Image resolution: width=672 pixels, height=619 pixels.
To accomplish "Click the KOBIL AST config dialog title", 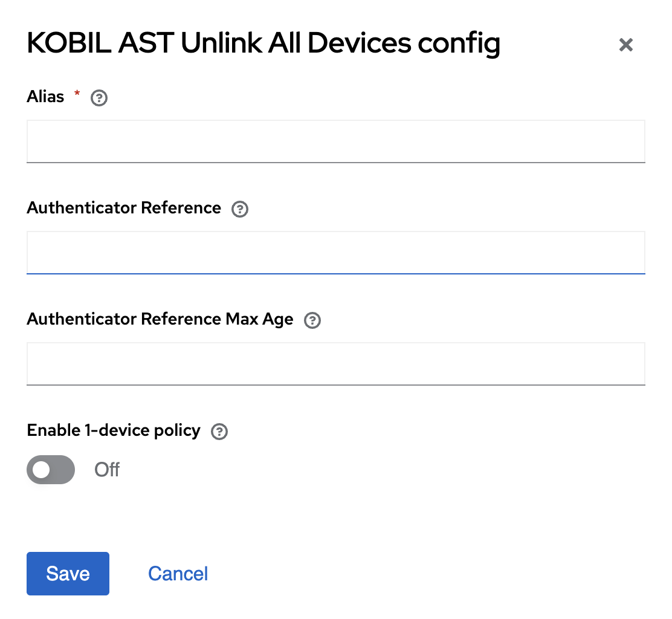I will pos(263,42).
